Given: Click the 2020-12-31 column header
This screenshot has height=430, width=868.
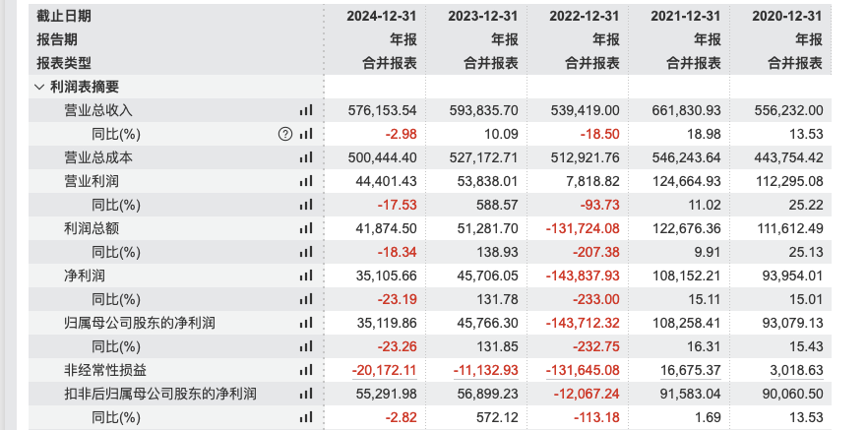Looking at the screenshot, I should pos(787,16).
